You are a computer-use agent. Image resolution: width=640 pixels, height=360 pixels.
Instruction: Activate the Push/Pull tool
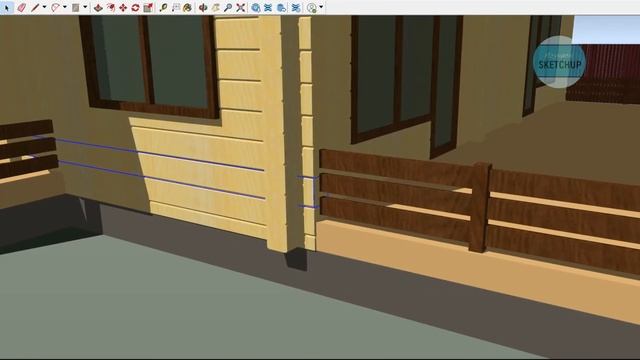pyautogui.click(x=98, y=7)
